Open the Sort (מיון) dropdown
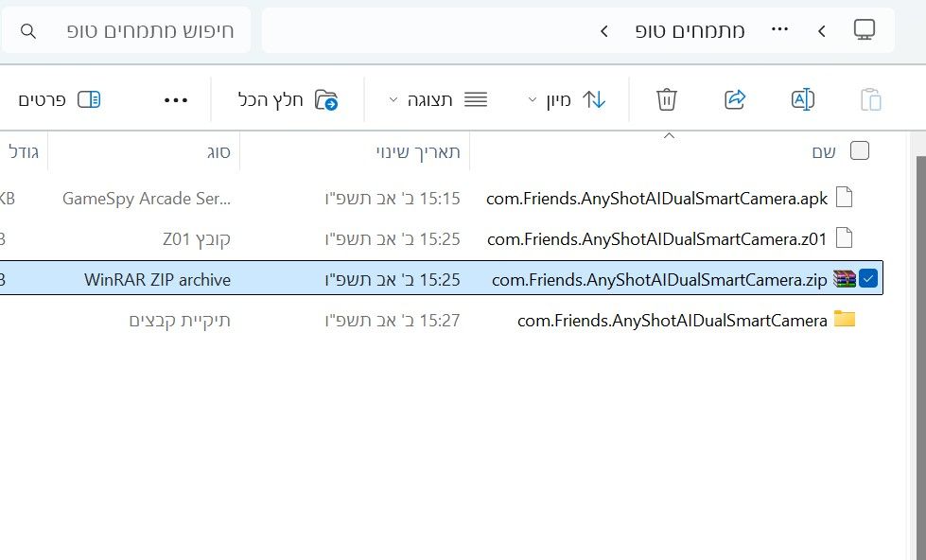926x560 pixels. coord(566,99)
